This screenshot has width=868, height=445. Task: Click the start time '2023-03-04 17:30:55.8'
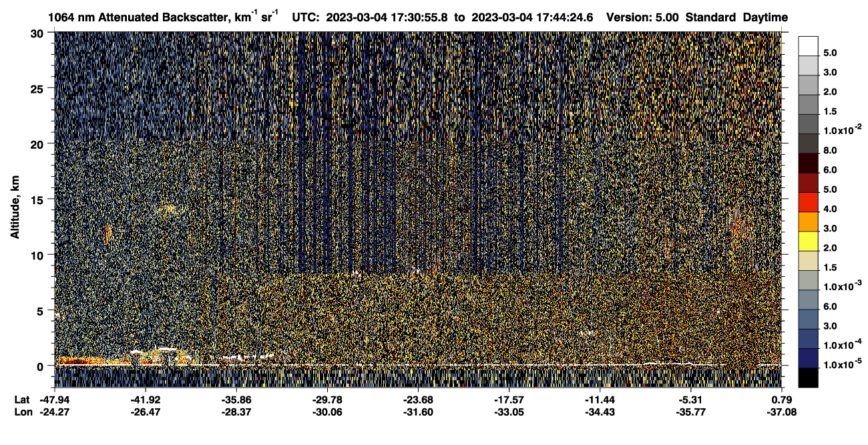tap(387, 17)
